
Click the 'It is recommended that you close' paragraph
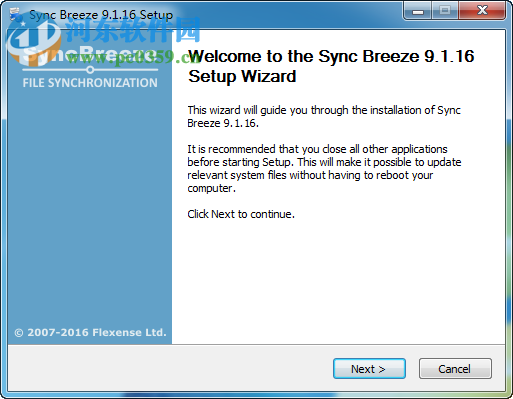324,168
